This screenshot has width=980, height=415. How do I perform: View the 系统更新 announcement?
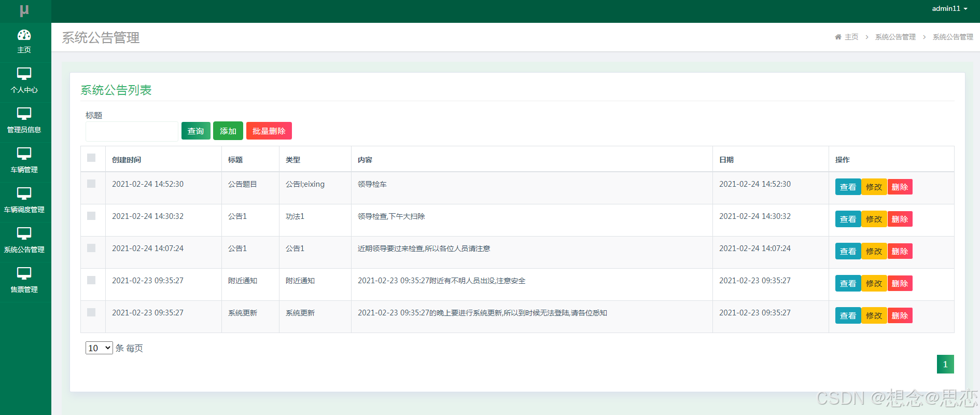pyautogui.click(x=848, y=315)
